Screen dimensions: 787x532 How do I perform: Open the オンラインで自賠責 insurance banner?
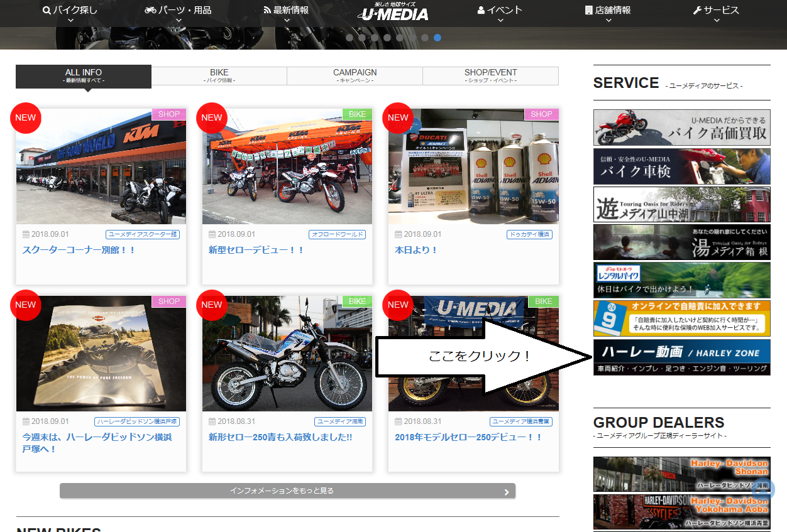pos(681,318)
